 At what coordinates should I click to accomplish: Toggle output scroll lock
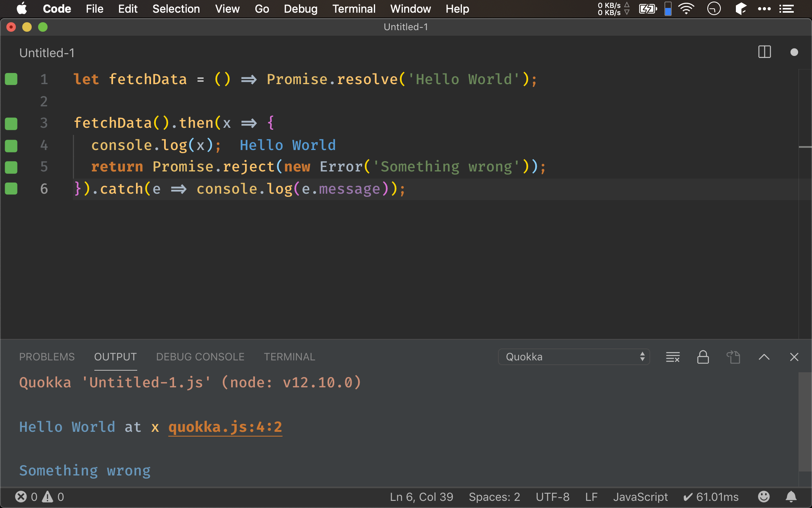point(703,357)
